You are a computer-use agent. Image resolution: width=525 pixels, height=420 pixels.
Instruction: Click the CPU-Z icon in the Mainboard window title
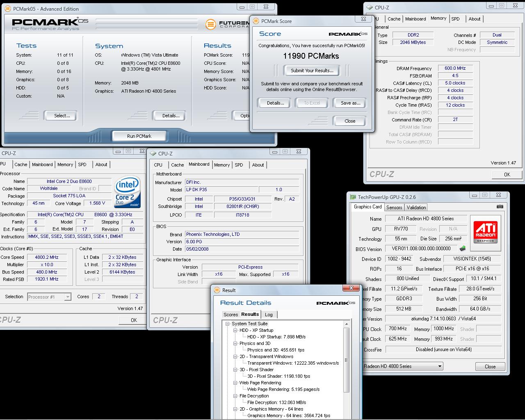pos(153,153)
